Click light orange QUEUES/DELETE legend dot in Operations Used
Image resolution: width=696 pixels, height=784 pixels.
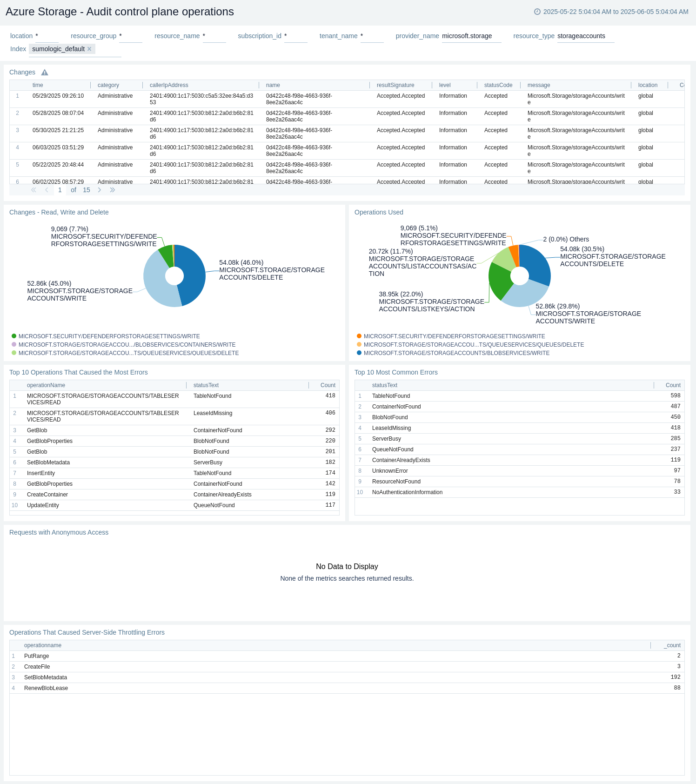click(359, 344)
